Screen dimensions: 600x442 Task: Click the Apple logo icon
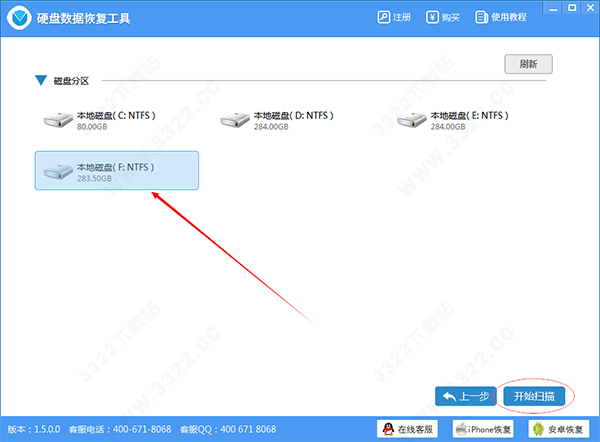click(x=461, y=429)
